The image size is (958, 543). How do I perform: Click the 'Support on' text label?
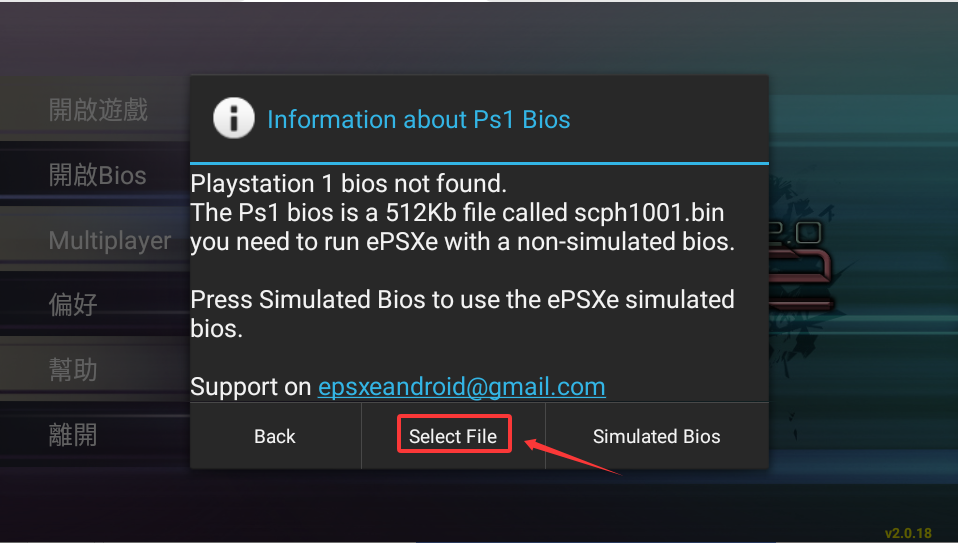coord(251,387)
